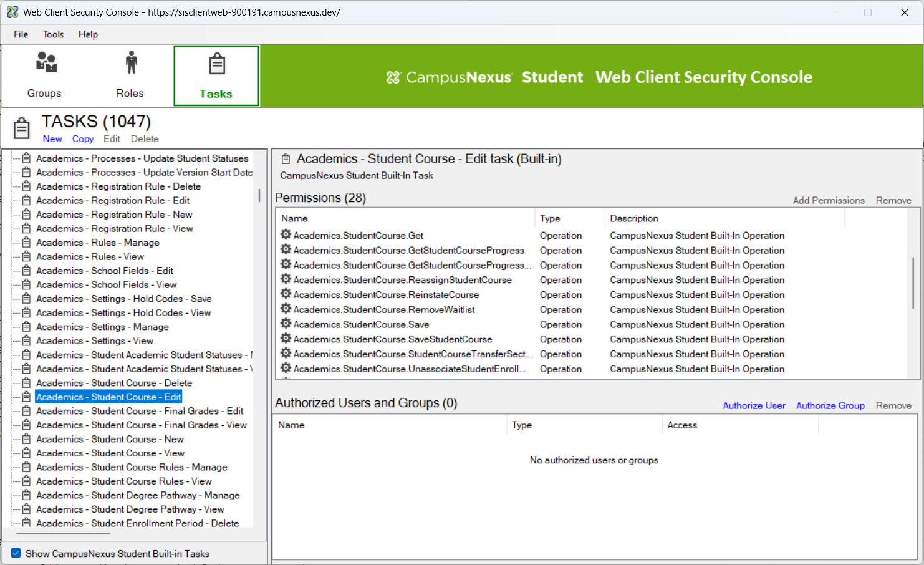Viewport: 924px width, 565px height.
Task: Open the File menu
Action: tap(21, 34)
